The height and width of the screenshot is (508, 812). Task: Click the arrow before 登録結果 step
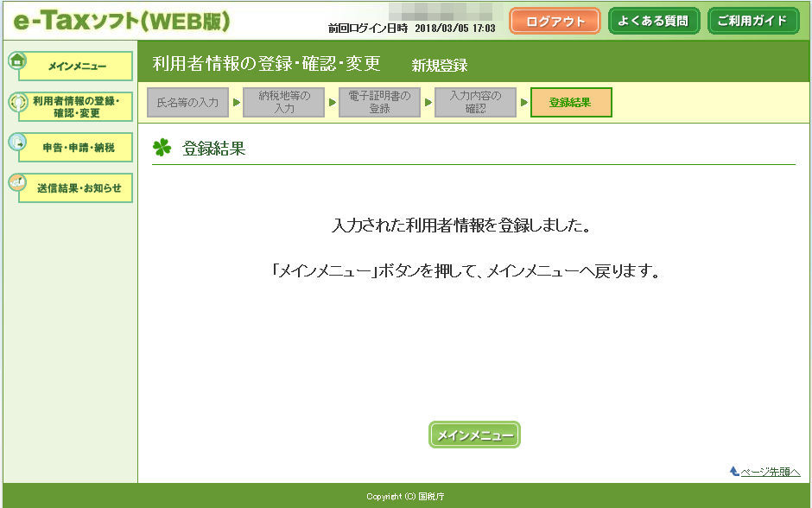(x=524, y=103)
